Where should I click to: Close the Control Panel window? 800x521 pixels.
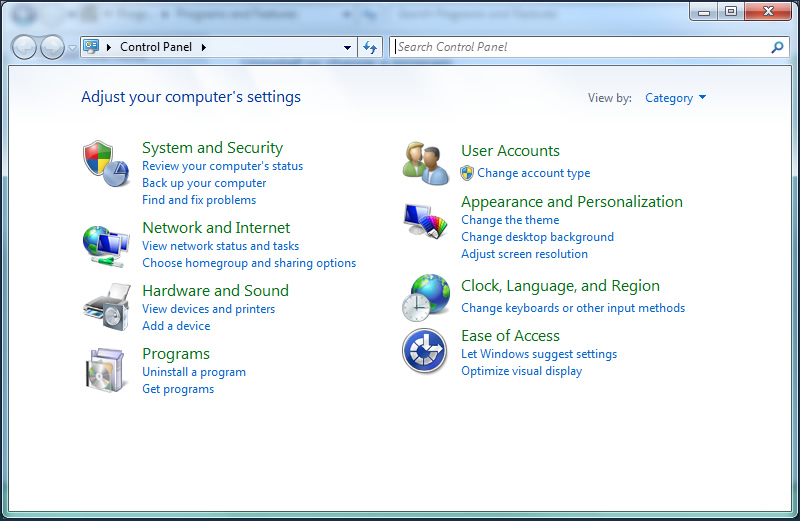point(768,11)
